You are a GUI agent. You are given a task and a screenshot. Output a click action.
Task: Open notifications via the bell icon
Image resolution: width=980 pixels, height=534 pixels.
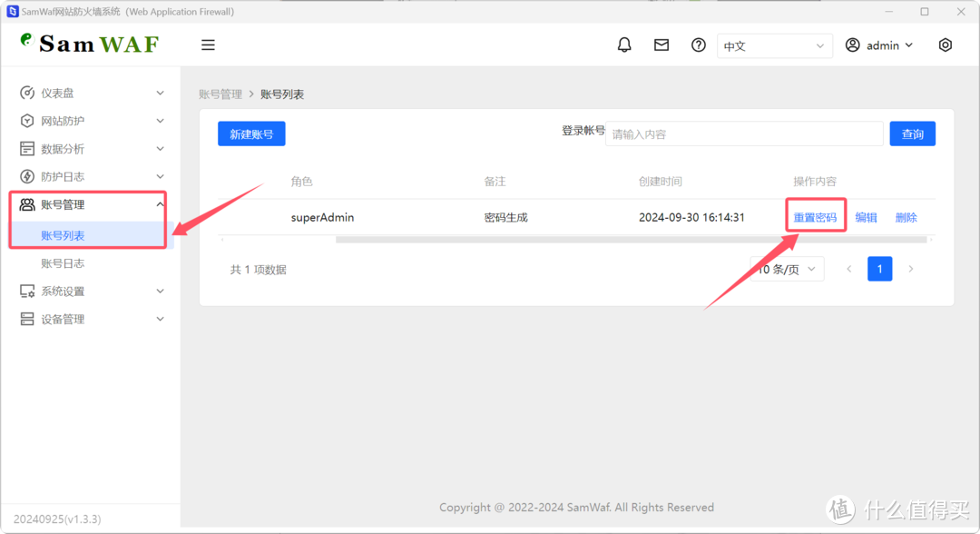click(x=624, y=44)
